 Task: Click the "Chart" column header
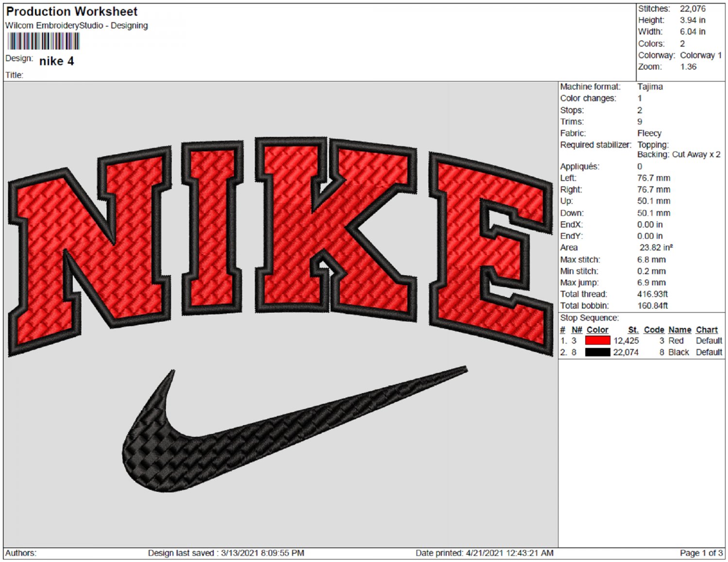(707, 330)
